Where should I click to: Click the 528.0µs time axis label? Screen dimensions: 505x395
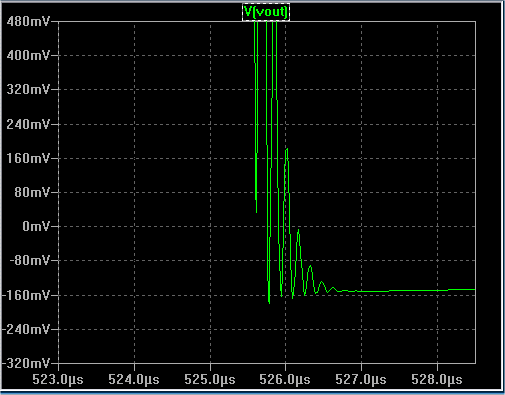point(437,379)
